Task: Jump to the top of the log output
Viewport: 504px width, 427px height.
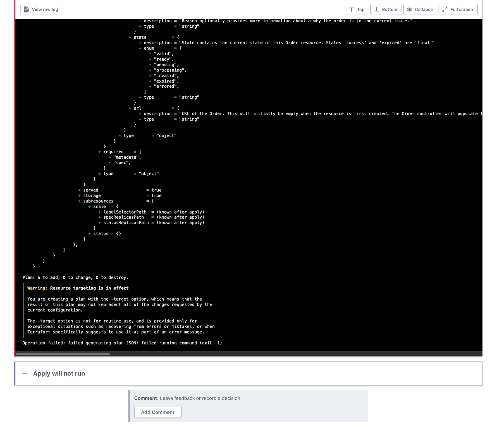Action: (357, 9)
